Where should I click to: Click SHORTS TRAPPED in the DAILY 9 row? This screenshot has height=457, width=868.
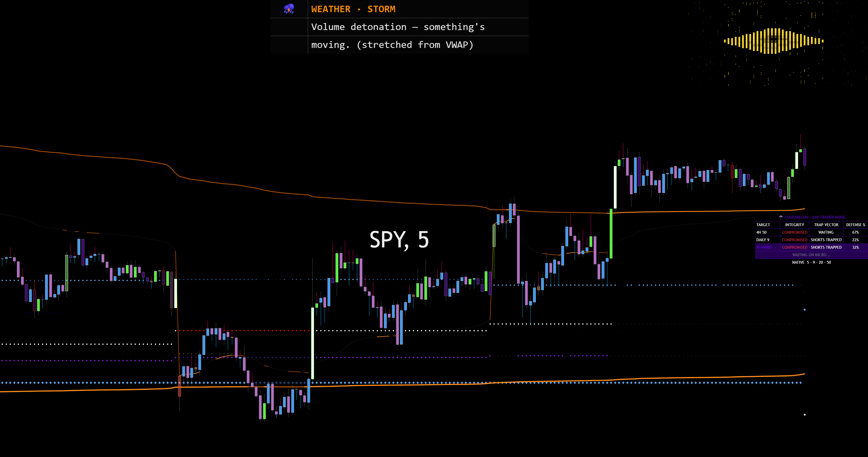pos(826,240)
